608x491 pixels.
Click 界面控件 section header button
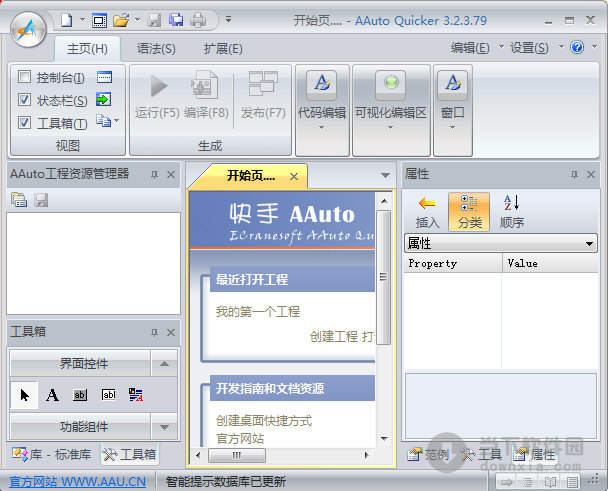tap(81, 363)
